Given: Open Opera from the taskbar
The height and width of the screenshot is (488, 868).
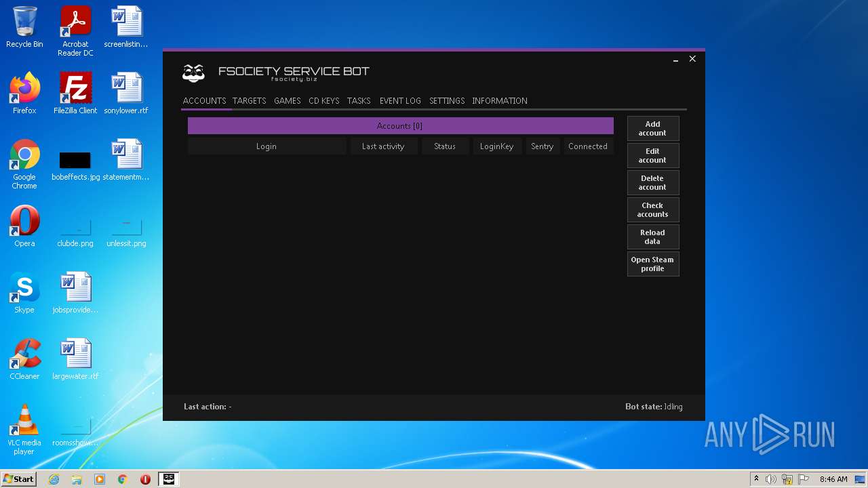Looking at the screenshot, I should (145, 479).
